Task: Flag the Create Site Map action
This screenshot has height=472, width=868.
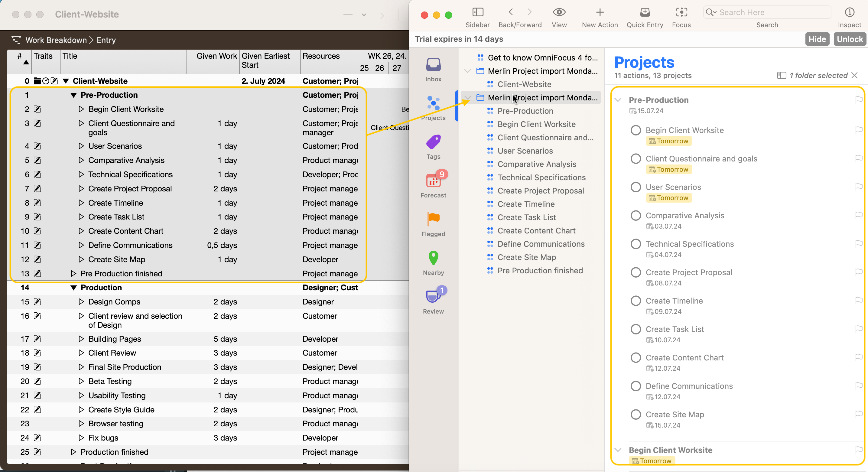Action: (x=859, y=414)
